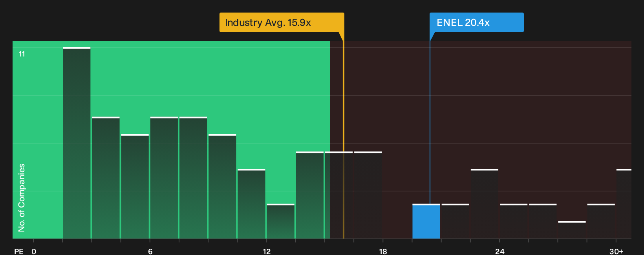The image size is (644, 255).
Task: Select the highlighted blue ENEL histogram bar
Action: coord(426,221)
